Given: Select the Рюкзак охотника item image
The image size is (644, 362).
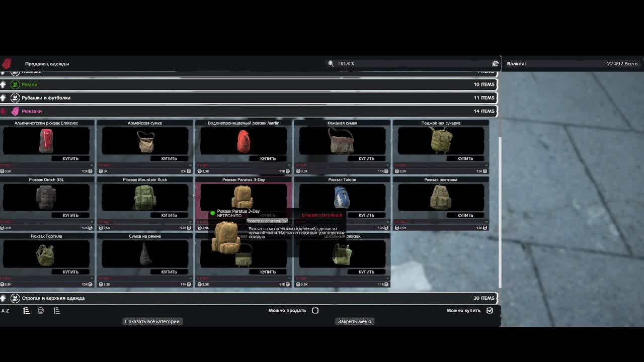Looking at the screenshot, I should click(441, 197).
